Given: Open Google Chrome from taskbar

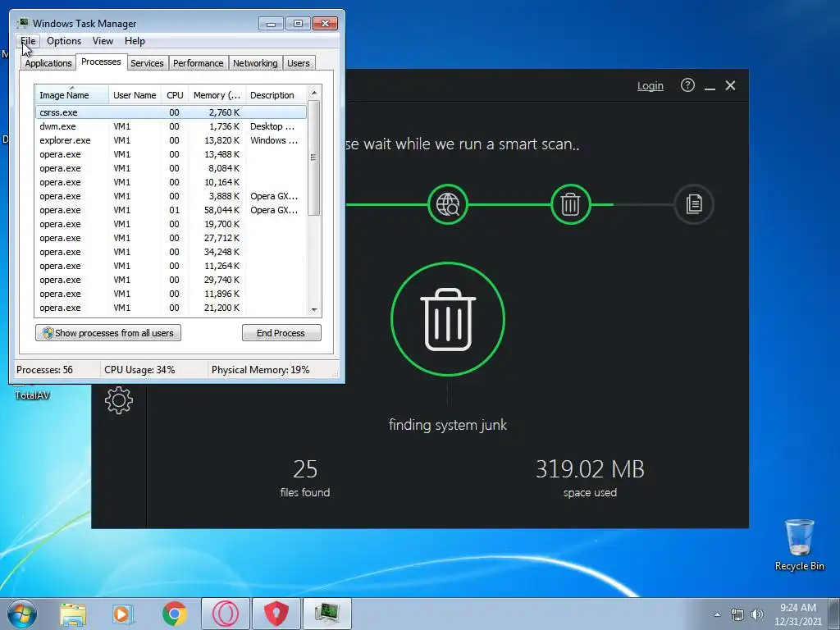Looking at the screenshot, I should [x=174, y=614].
